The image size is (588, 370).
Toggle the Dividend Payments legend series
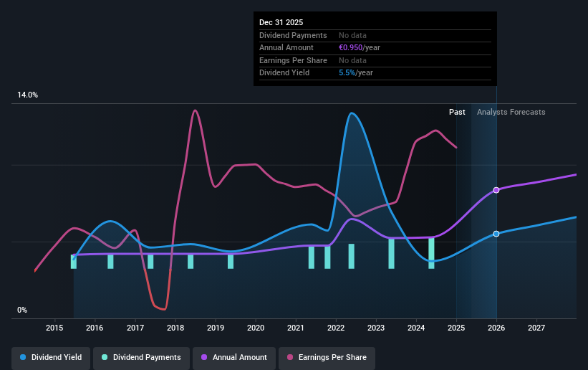pos(141,358)
